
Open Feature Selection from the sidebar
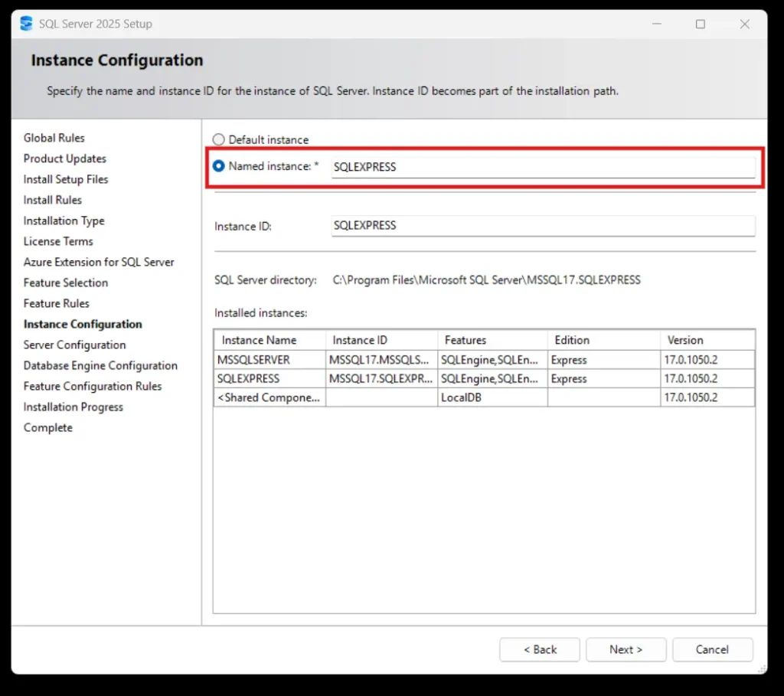pos(66,283)
